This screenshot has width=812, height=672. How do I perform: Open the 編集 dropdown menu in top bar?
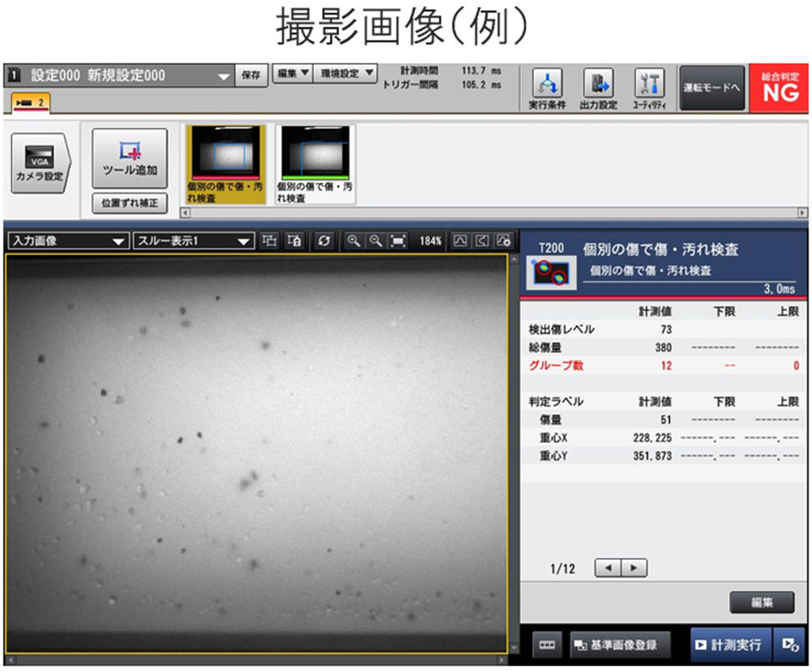[x=293, y=74]
